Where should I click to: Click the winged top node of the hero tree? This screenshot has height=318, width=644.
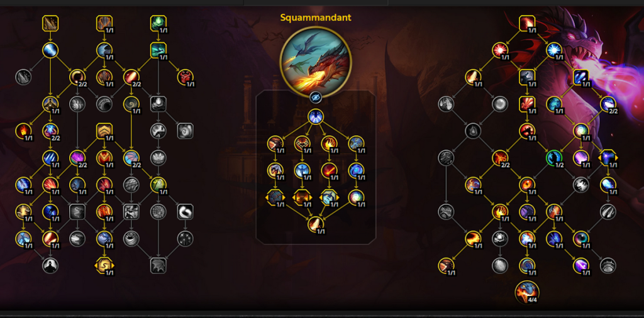316,116
